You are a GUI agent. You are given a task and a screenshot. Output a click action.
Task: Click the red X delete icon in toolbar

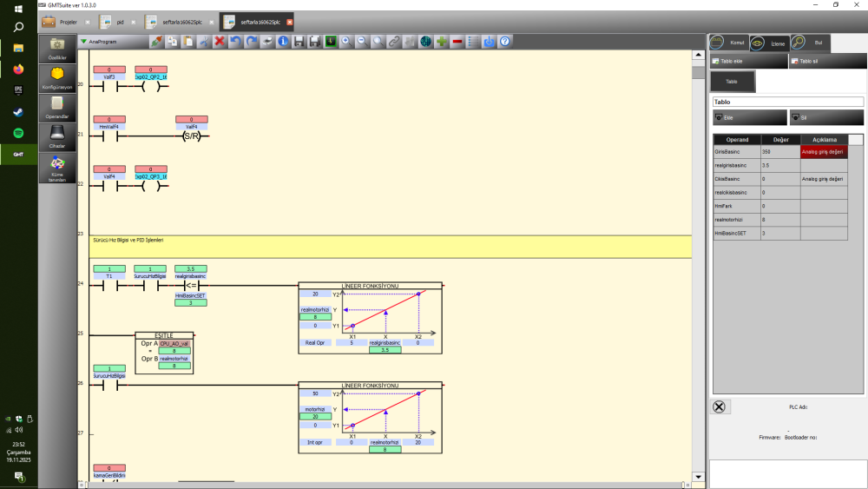pyautogui.click(x=220, y=41)
